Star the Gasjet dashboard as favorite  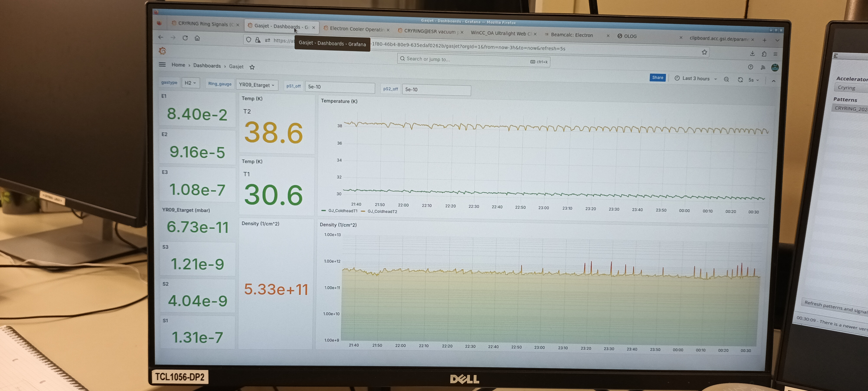coord(252,67)
